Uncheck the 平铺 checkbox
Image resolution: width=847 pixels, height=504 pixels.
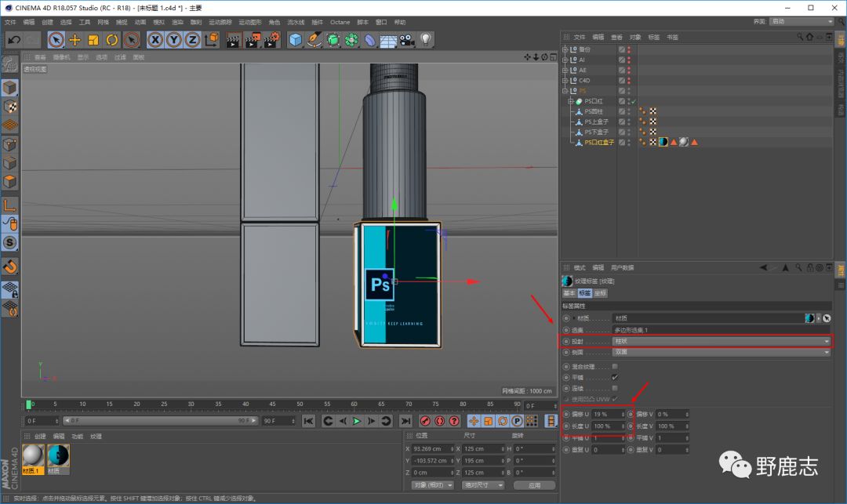[615, 377]
